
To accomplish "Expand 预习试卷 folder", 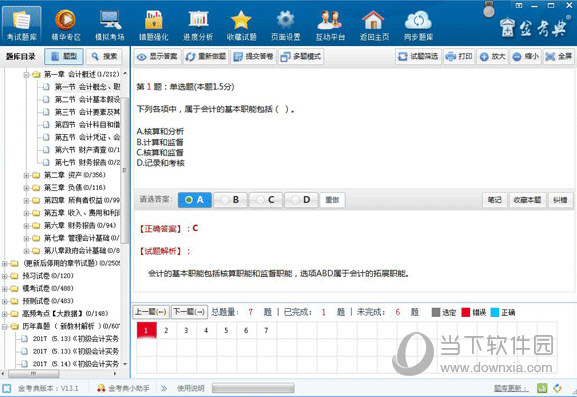I will 5,276.
